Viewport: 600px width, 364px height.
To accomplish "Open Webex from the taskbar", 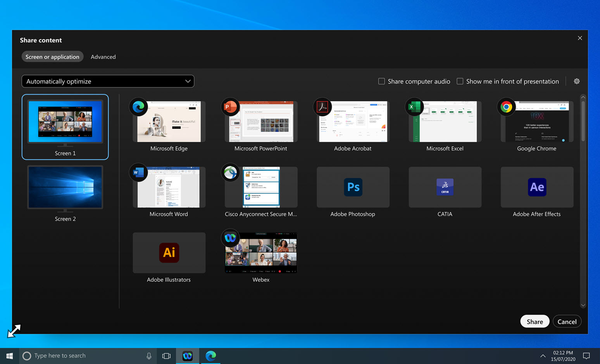I will click(x=188, y=356).
